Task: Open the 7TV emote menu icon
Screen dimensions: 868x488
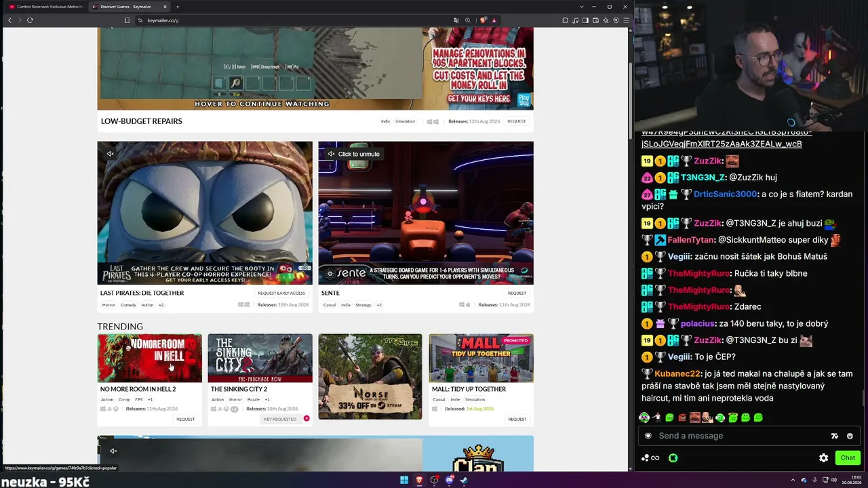Action: (x=835, y=436)
